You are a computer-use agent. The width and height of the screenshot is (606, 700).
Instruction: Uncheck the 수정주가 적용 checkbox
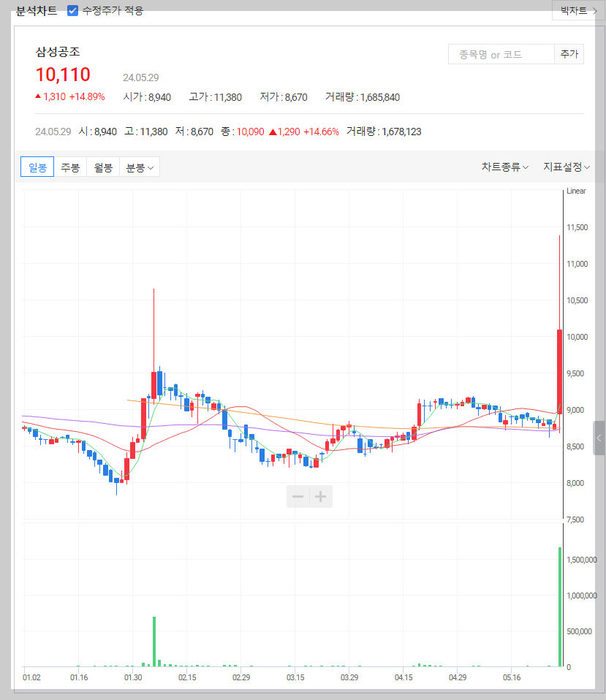tap(72, 10)
